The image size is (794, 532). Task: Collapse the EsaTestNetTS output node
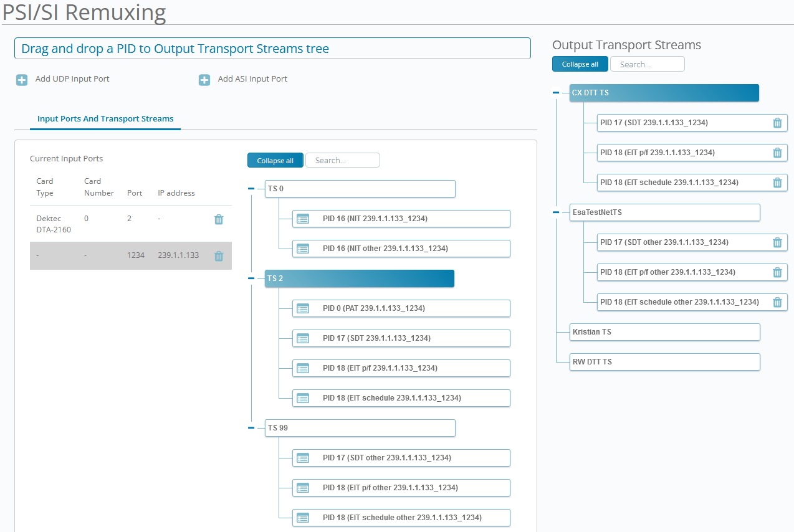point(556,212)
